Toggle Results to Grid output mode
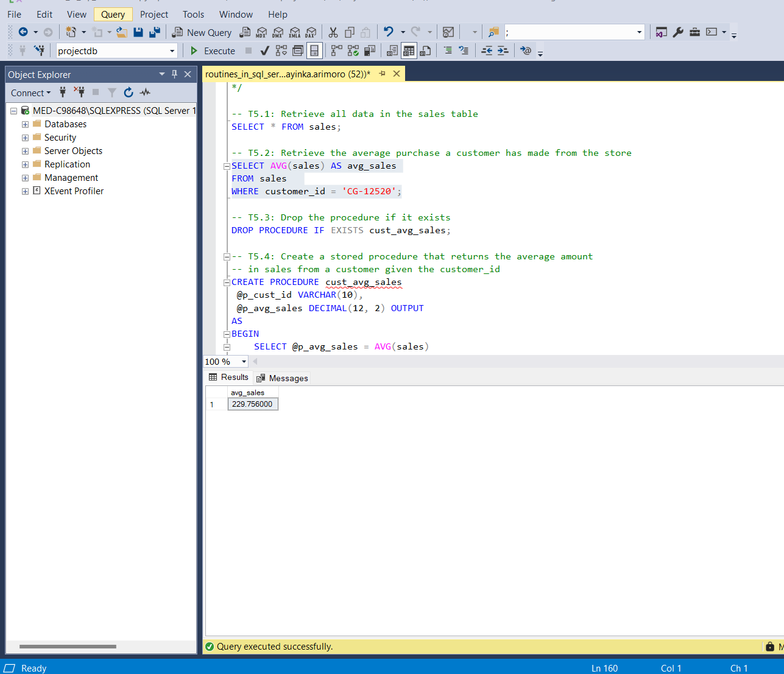 point(409,51)
